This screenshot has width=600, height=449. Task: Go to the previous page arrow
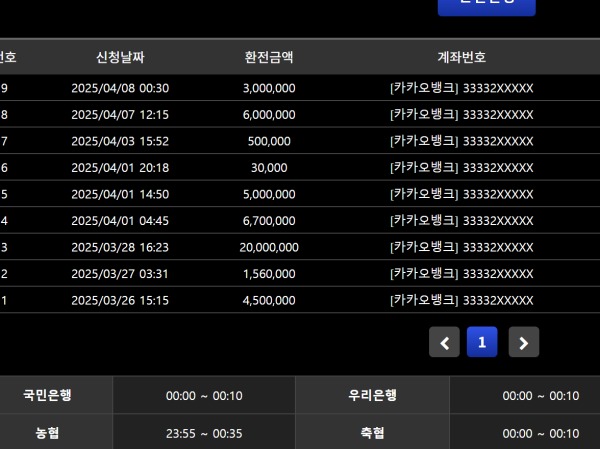[x=444, y=342]
